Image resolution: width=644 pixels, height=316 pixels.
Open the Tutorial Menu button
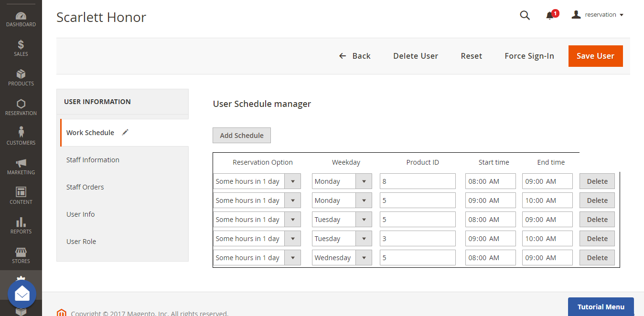601,307
